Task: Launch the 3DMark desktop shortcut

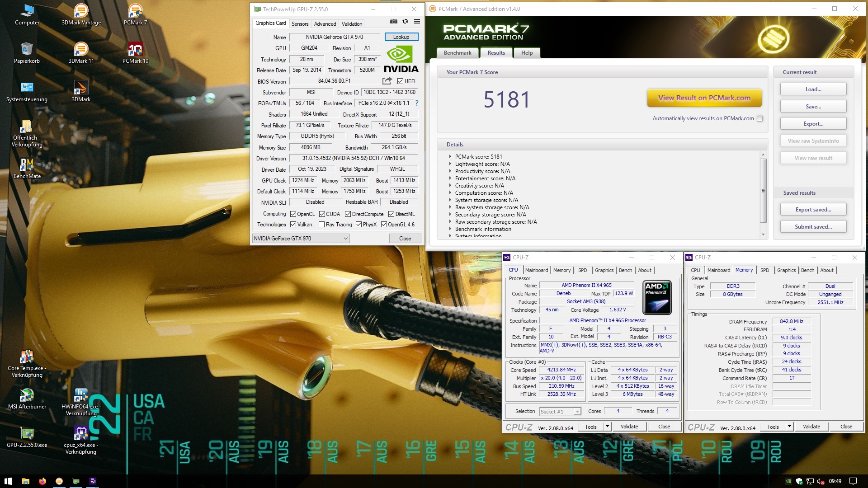Action: click(x=81, y=91)
